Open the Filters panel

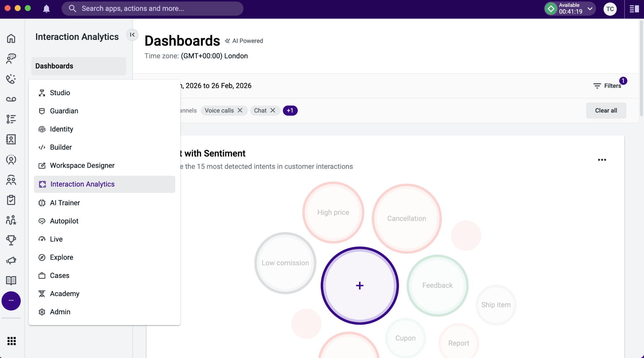pos(607,86)
